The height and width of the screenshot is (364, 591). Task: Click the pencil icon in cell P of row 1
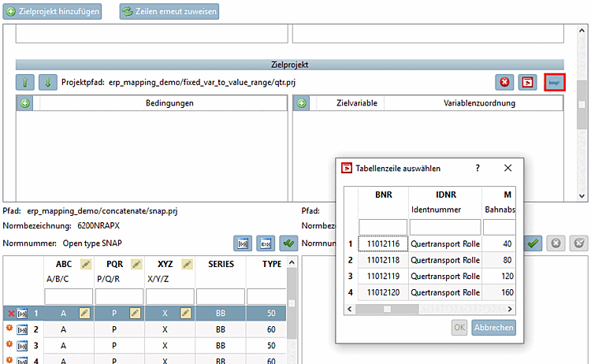tap(136, 313)
